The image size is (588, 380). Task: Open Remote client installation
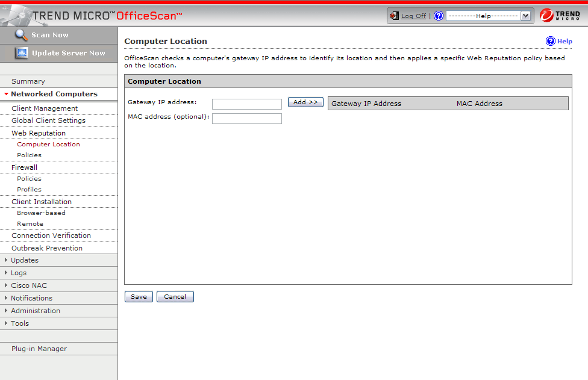point(30,224)
